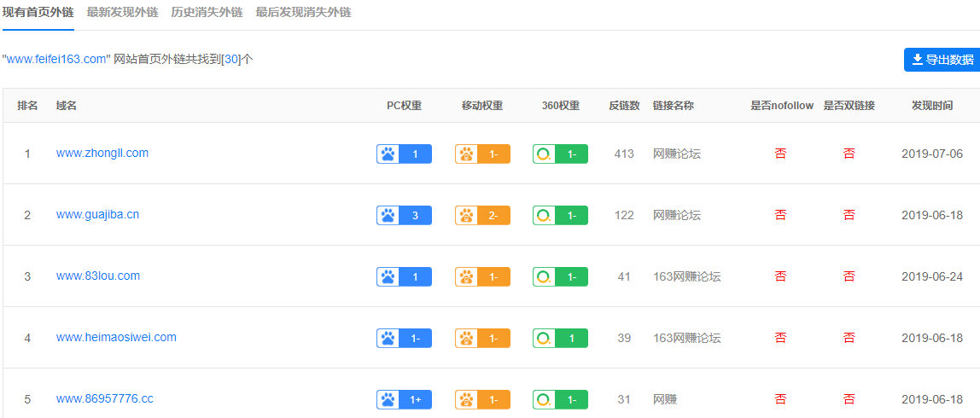Click the 反链数 column header

pos(624,106)
